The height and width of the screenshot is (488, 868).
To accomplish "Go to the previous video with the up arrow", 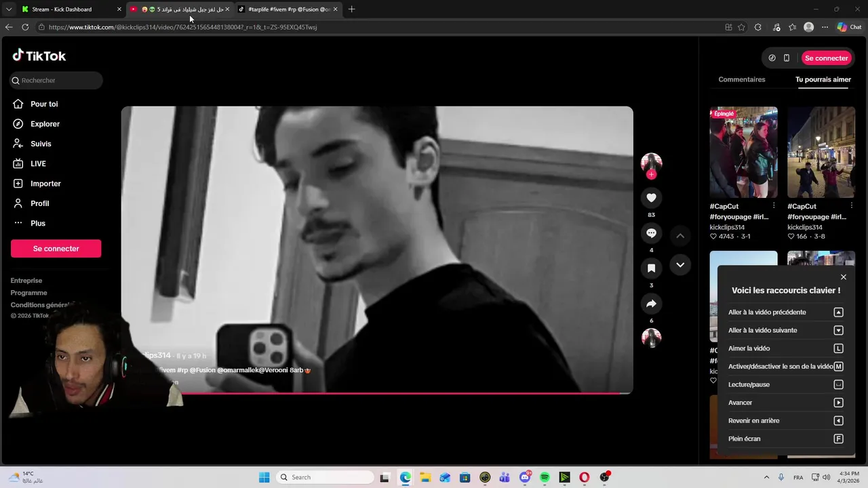I will [680, 236].
